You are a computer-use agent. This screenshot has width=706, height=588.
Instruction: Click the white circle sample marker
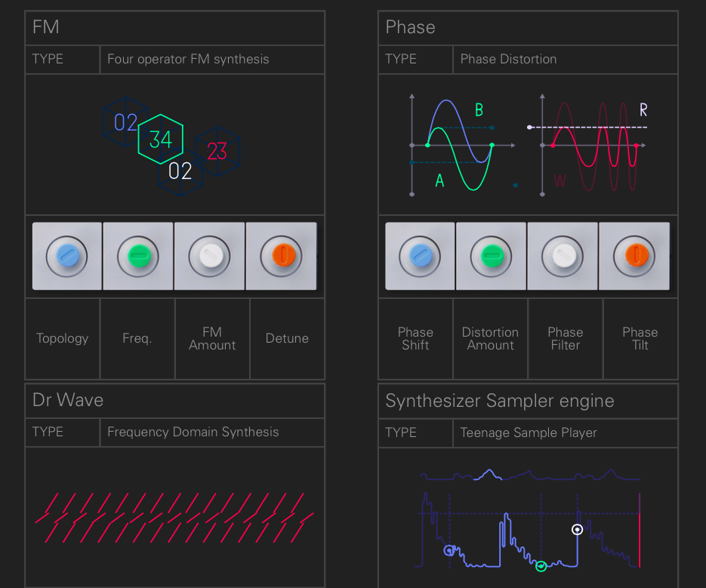(577, 529)
